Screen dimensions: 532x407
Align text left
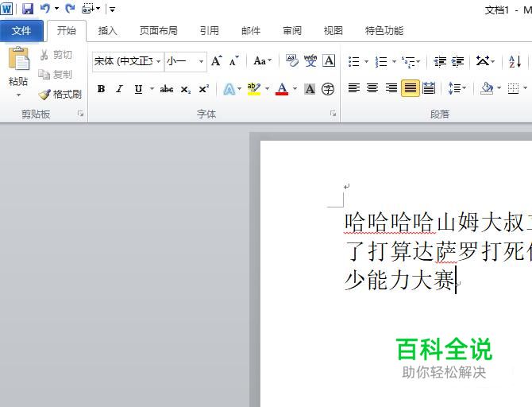tap(354, 89)
